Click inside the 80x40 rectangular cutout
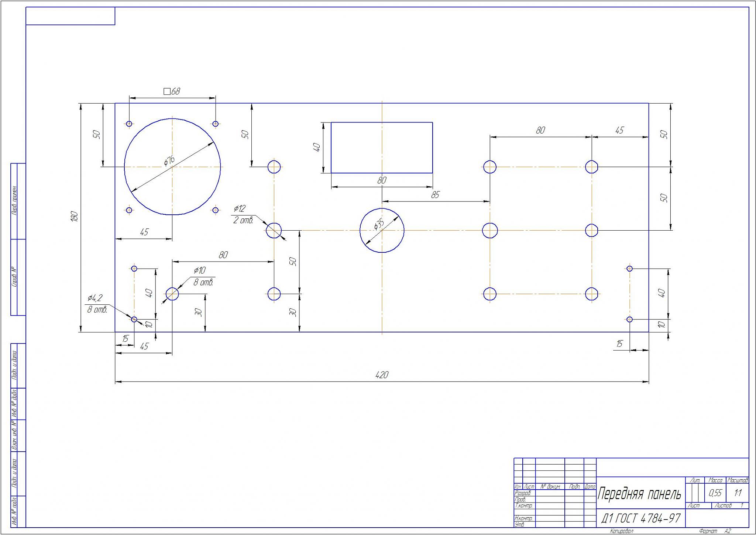This screenshot has height=535, width=756. click(382, 148)
